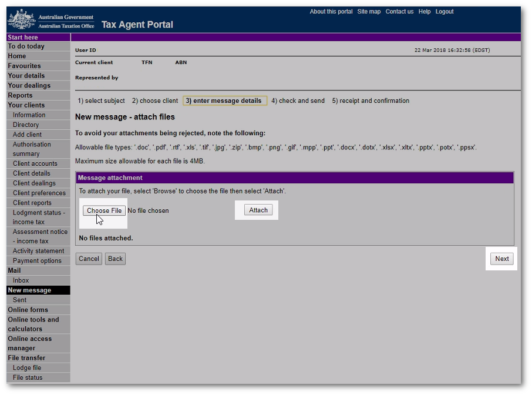The width and height of the screenshot is (532, 395).
Task: Open the About this portal link
Action: click(331, 12)
